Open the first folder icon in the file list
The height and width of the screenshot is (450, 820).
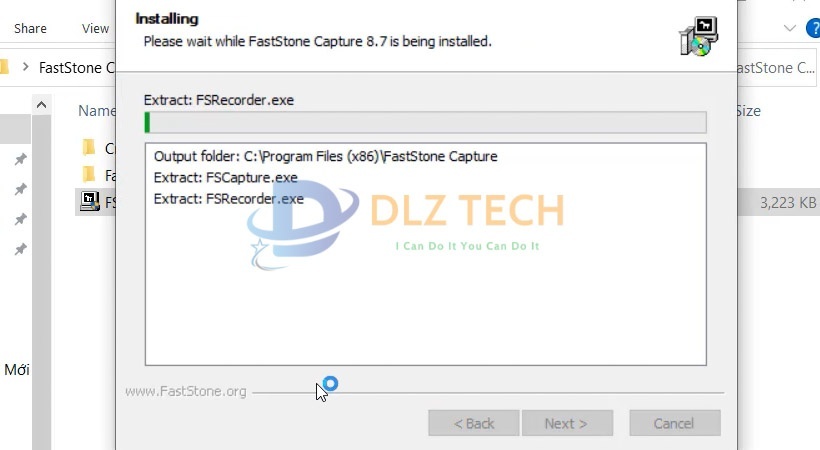pyautogui.click(x=89, y=148)
